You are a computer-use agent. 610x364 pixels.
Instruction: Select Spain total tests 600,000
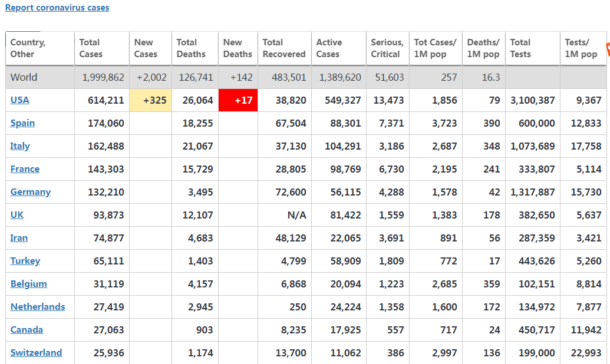coord(533,123)
